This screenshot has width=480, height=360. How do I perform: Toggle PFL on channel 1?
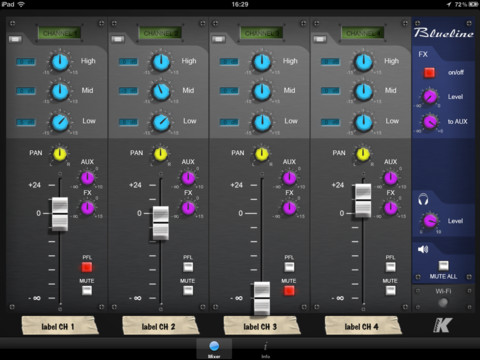(x=87, y=267)
